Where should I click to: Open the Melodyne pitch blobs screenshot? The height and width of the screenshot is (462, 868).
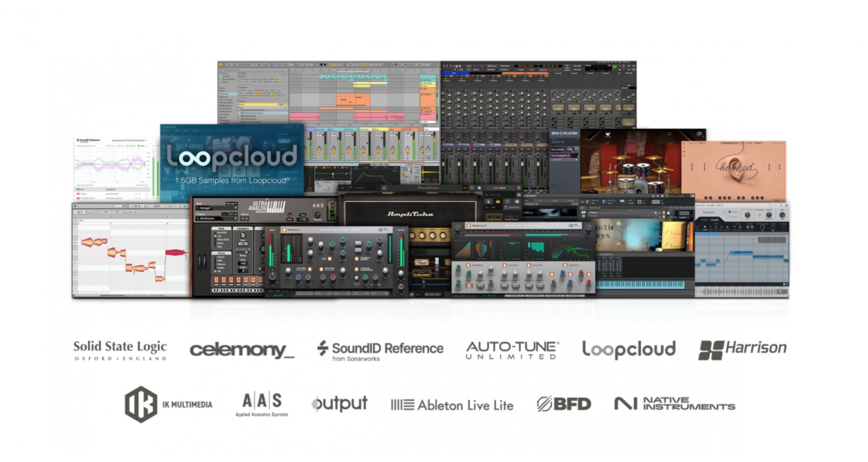click(x=131, y=253)
